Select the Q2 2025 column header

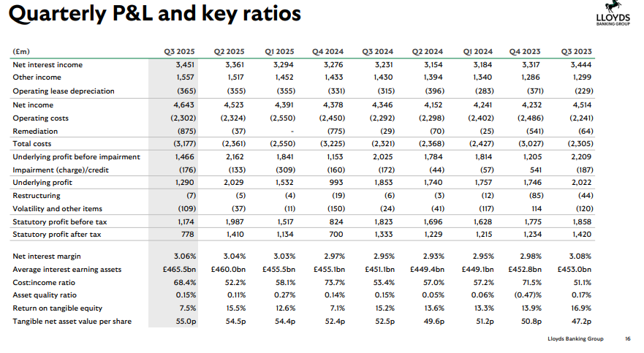coord(229,51)
